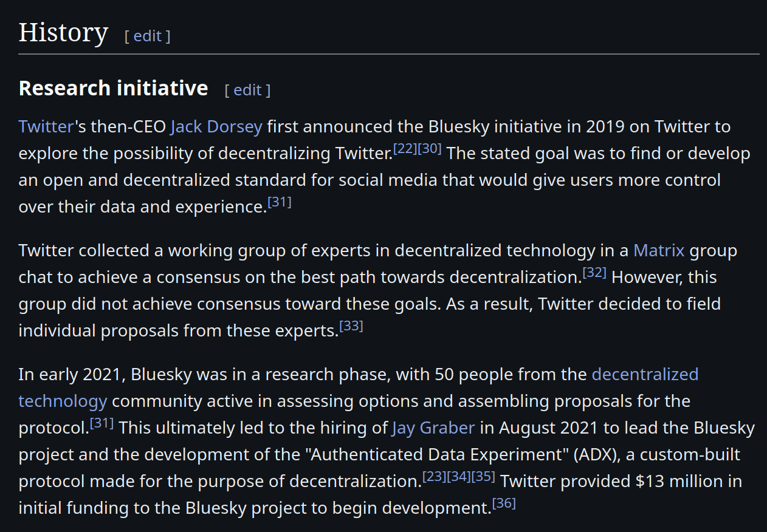Image resolution: width=767 pixels, height=532 pixels.
Task: Follow the Matrix link
Action: [659, 251]
